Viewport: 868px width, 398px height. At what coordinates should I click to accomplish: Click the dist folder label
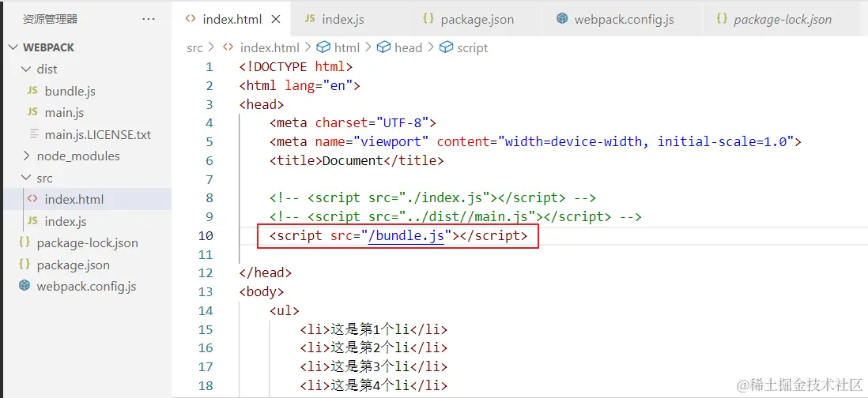[47, 69]
